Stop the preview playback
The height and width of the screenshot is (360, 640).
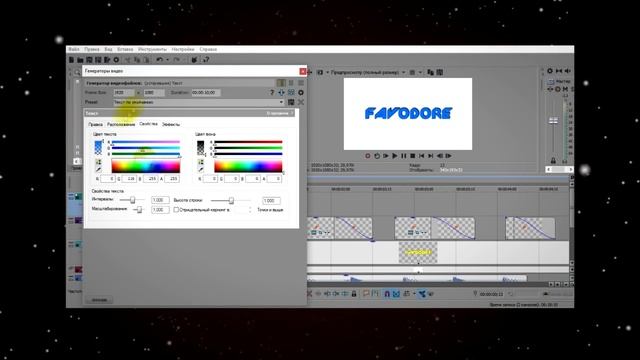tap(413, 156)
